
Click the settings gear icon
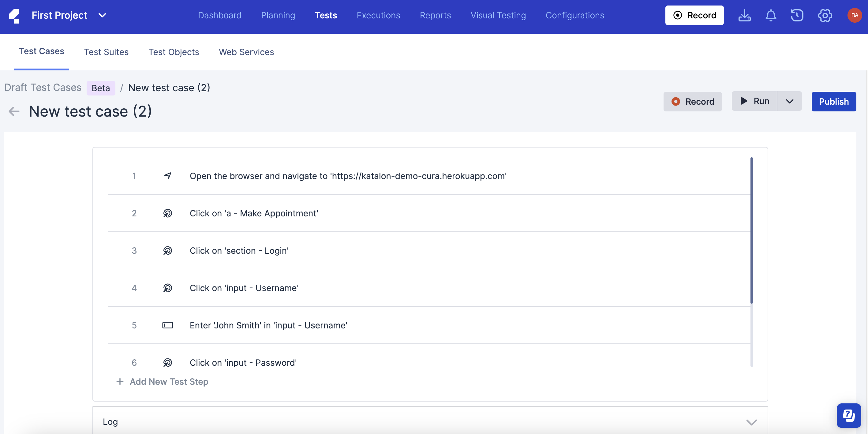click(x=825, y=16)
